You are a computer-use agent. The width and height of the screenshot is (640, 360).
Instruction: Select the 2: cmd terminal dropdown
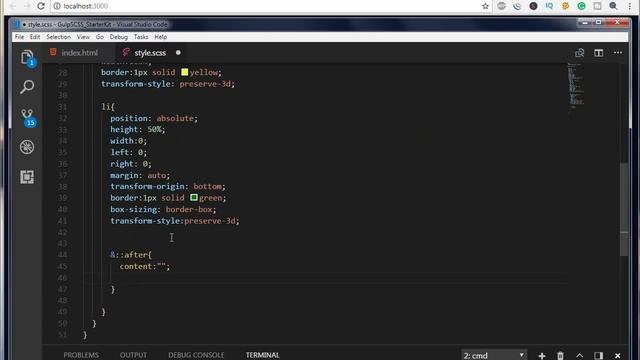click(x=494, y=355)
